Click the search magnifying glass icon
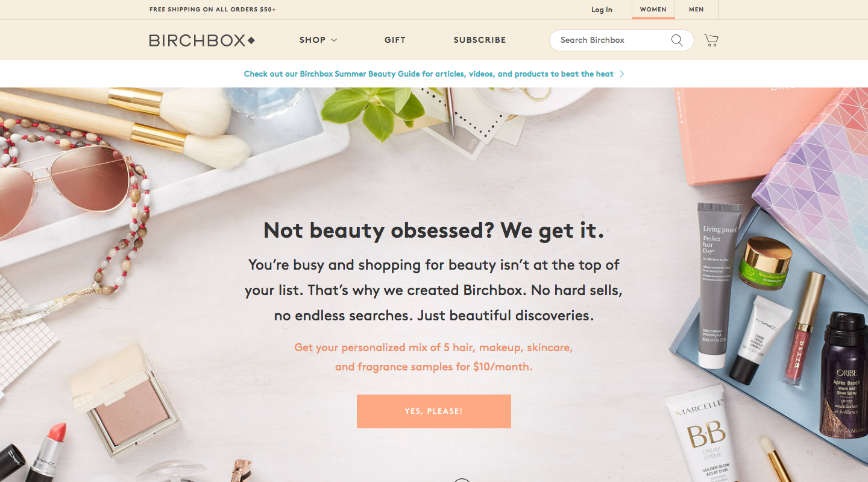This screenshot has width=868, height=482. (677, 40)
